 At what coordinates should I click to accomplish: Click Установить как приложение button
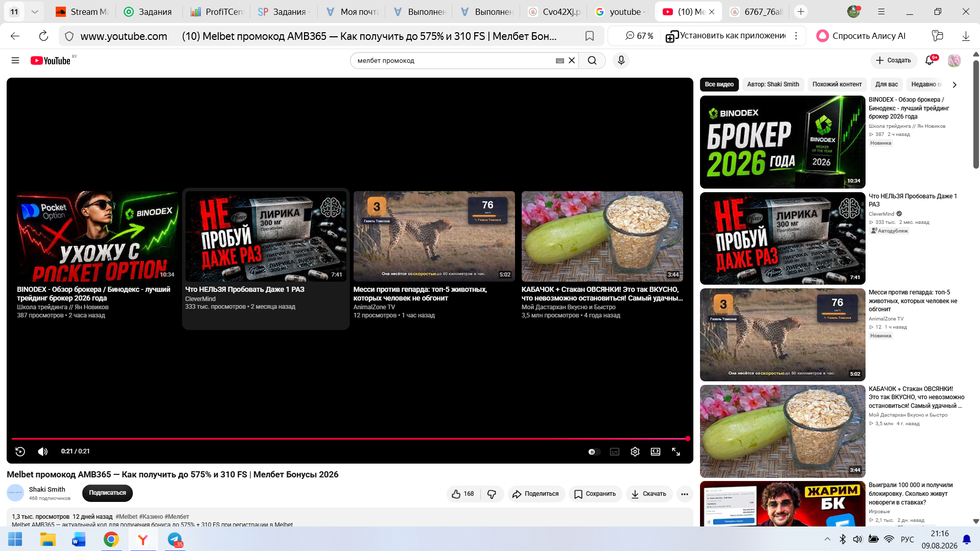726,36
